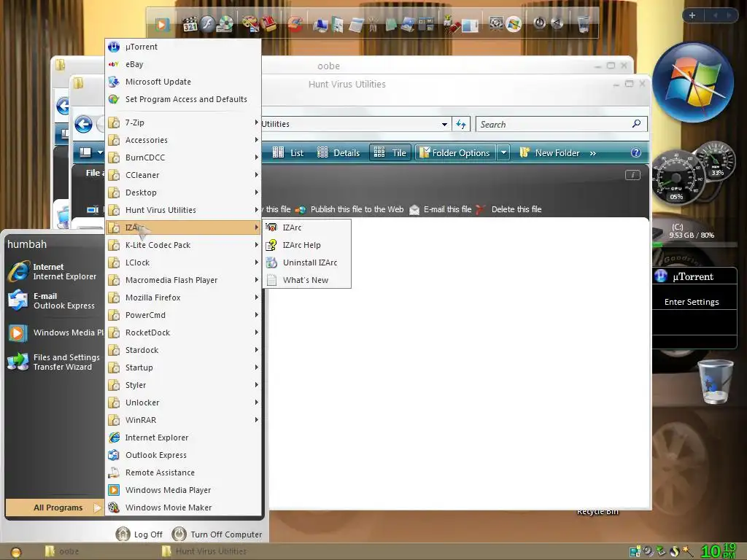Screen dimensions: 747x560
Task: Open Windows Movie Maker from programs list
Action: tap(183, 507)
